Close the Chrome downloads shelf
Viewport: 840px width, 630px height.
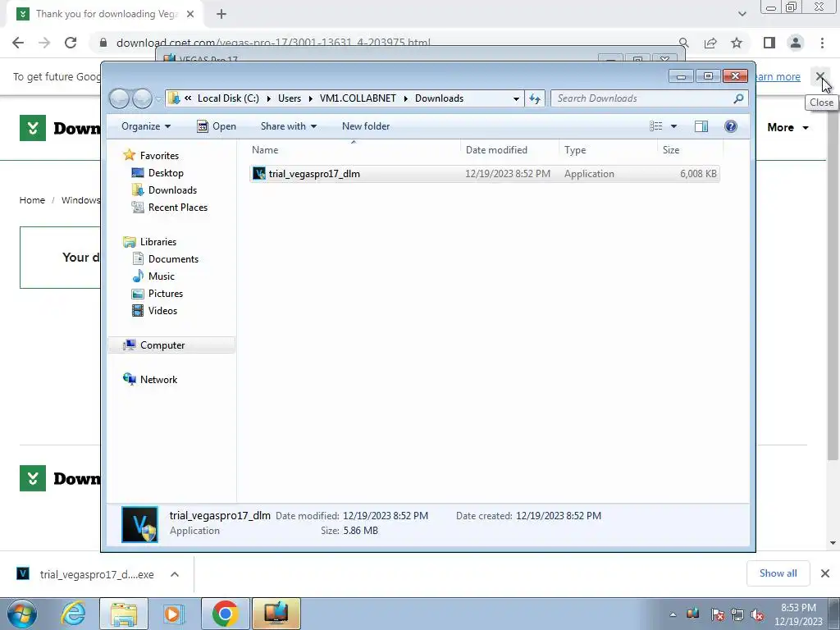825,573
